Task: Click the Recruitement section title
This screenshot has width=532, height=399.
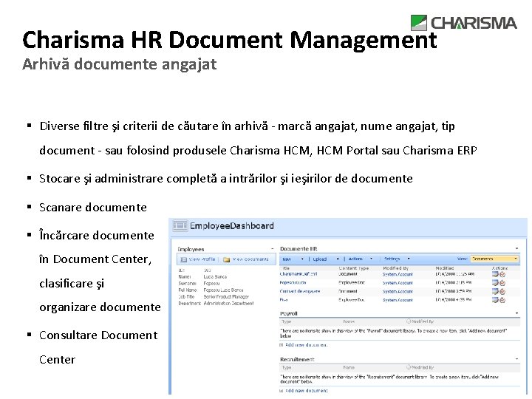Action: tap(297, 359)
